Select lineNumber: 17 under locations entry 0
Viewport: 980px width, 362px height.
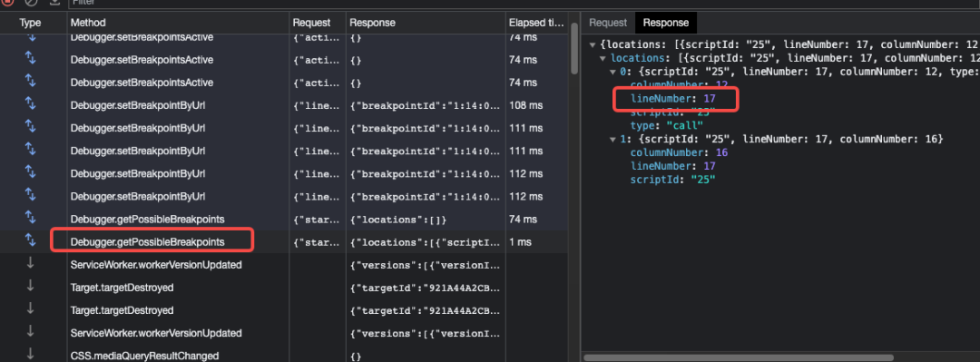pos(672,99)
